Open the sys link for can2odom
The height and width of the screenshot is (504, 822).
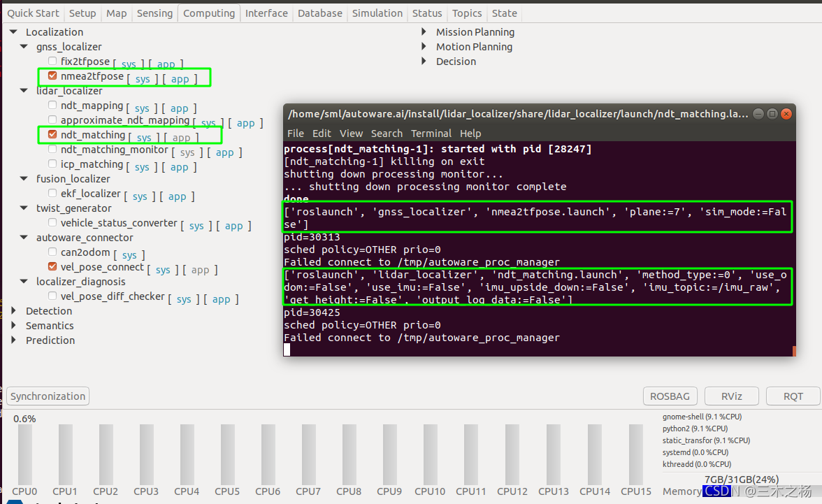[x=129, y=255]
